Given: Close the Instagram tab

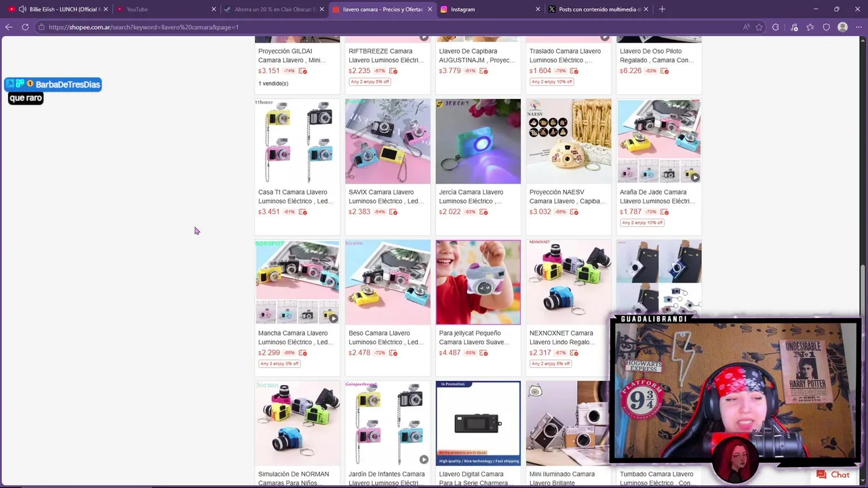Looking at the screenshot, I should (538, 9).
